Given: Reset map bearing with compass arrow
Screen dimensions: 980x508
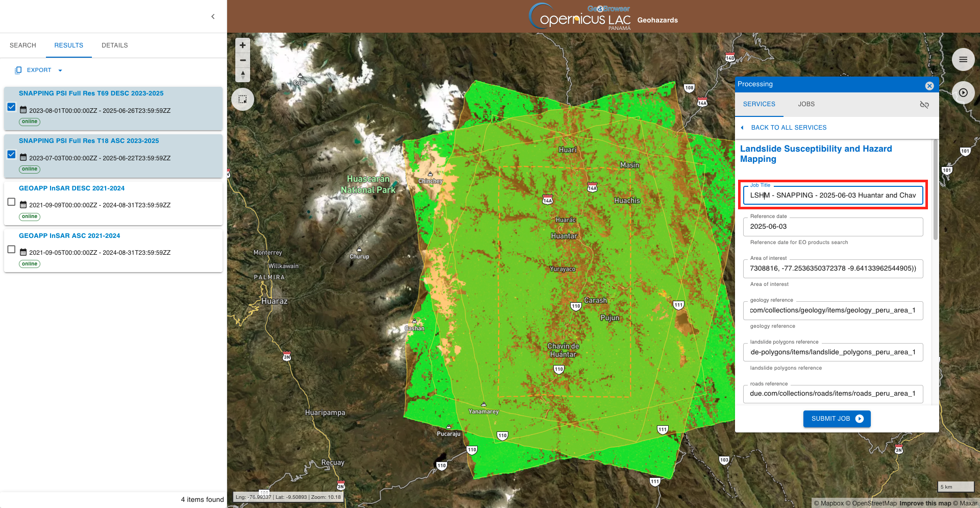Looking at the screenshot, I should (x=243, y=75).
